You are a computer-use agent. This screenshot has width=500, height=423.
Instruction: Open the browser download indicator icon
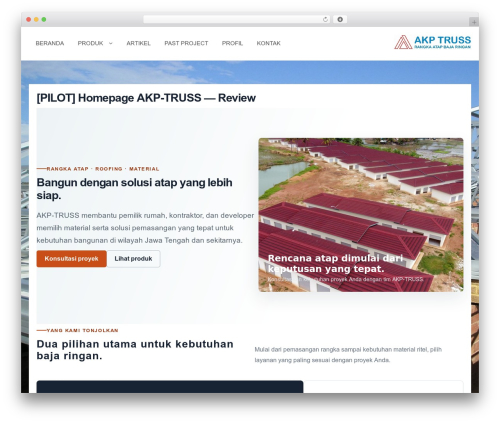(340, 19)
